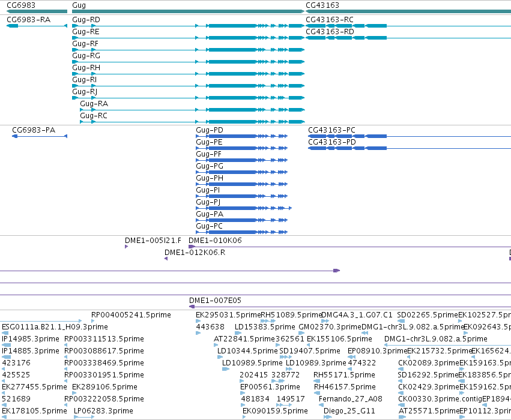511x420 pixels.
Task: Click the CG6983 gene label
Action: [21, 5]
